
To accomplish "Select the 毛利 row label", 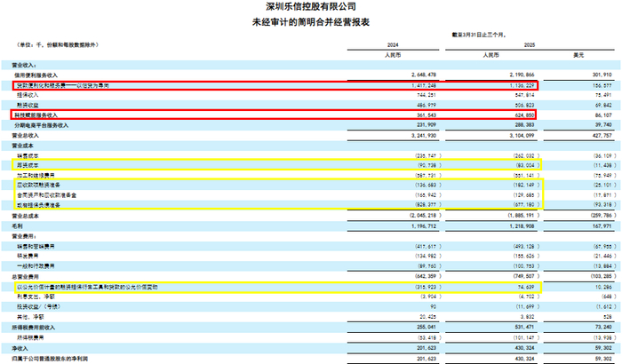I will [17, 226].
